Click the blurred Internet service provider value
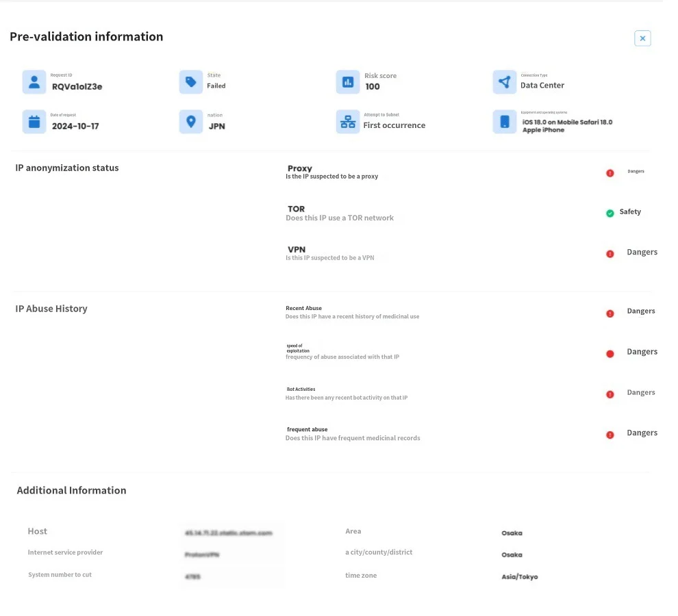 point(202,554)
